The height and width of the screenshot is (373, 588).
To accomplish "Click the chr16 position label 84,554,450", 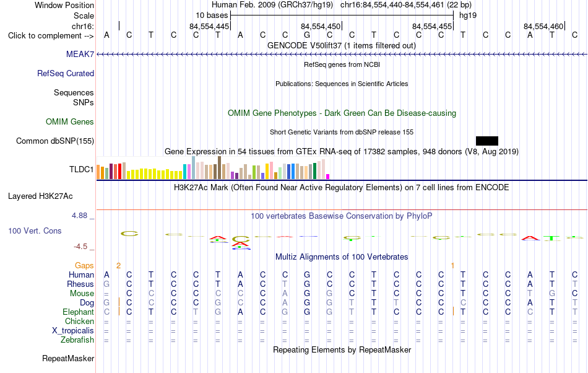I will click(321, 26).
